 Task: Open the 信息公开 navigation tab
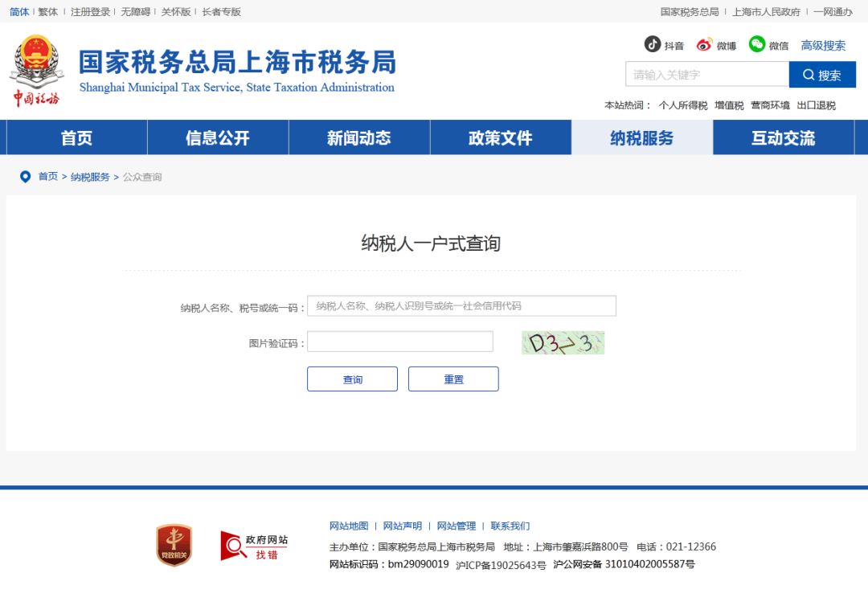[x=218, y=137]
